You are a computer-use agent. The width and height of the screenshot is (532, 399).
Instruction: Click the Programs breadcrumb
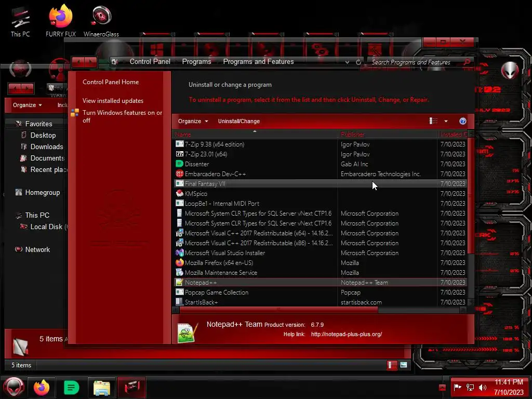[197, 61]
